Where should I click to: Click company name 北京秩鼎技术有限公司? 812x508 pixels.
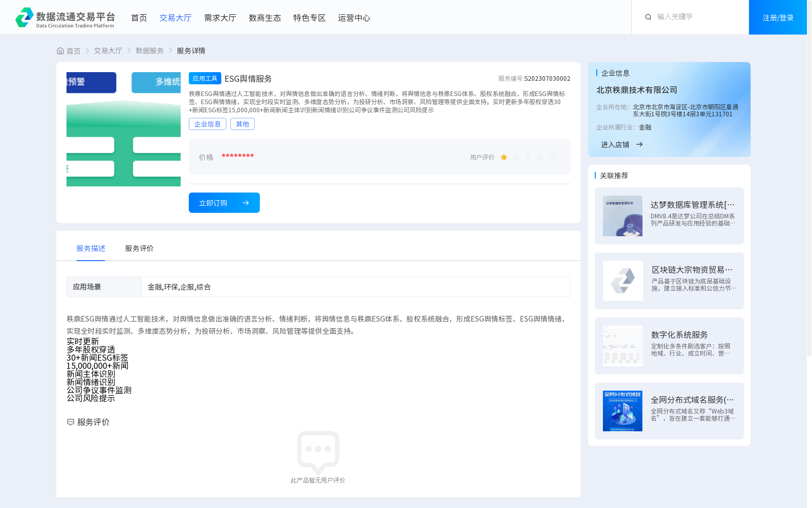coord(637,90)
